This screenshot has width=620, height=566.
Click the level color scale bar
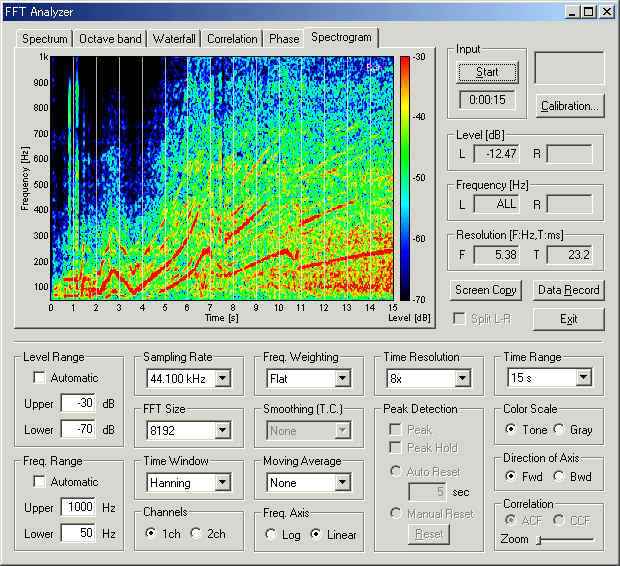click(405, 178)
